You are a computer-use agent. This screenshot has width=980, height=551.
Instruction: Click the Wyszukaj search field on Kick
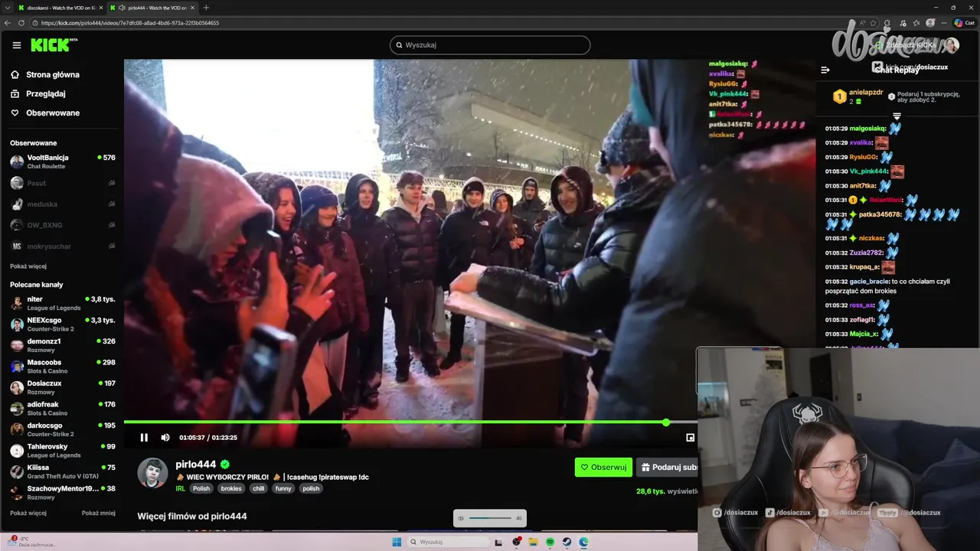point(490,45)
